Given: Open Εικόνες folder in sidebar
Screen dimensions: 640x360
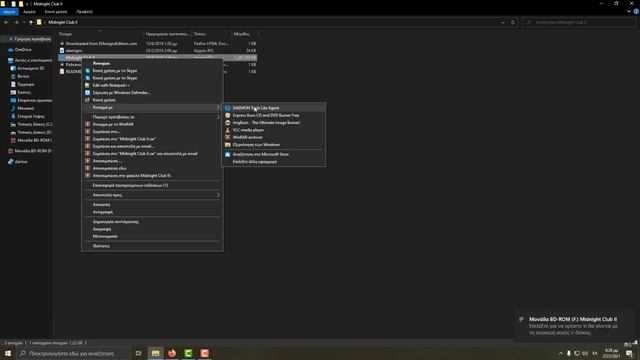Looking at the screenshot, I should (21, 92).
